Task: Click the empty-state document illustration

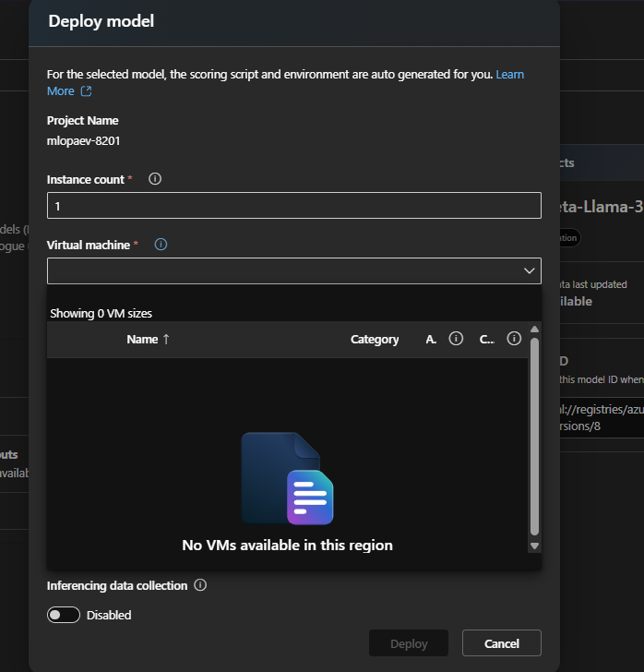Action: 287,478
